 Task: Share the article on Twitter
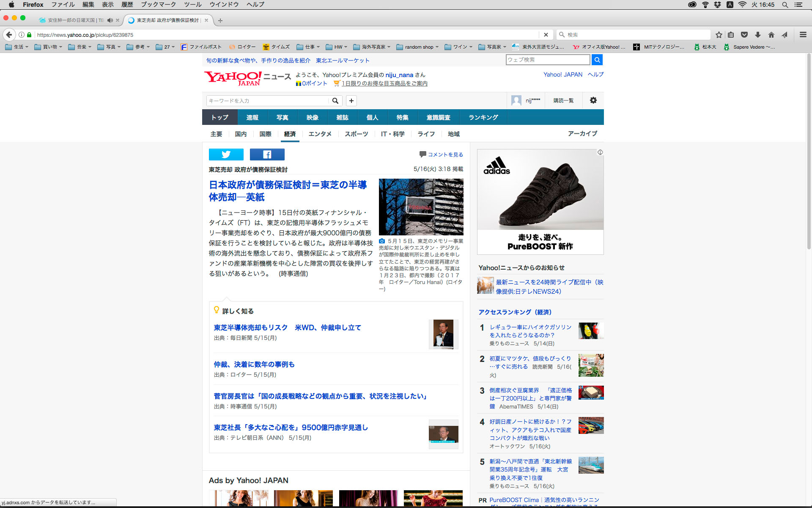coord(226,155)
